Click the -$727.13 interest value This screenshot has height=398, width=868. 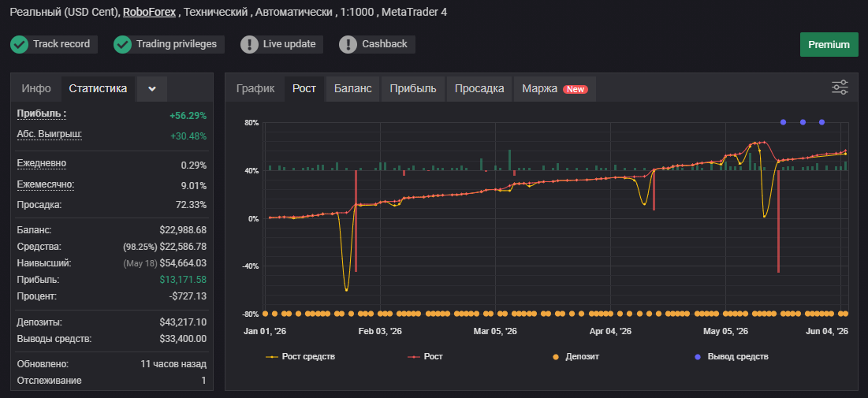188,296
